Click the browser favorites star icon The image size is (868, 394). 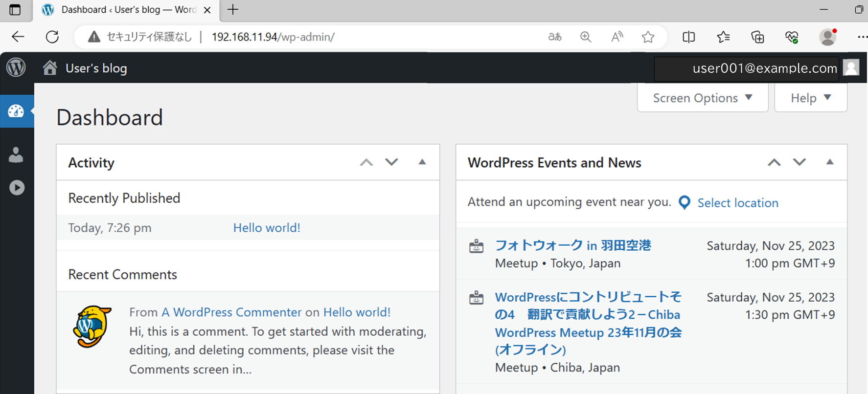pyautogui.click(x=648, y=37)
